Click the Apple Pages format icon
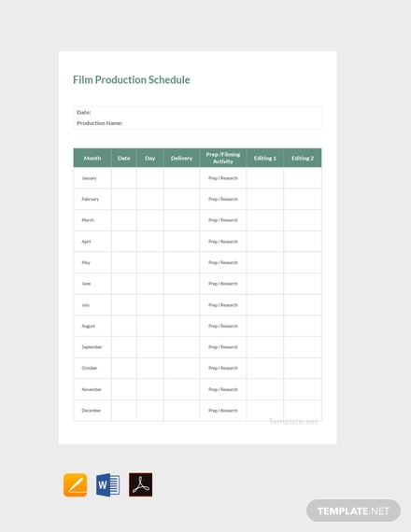Viewport: 411px width, 532px height. (75, 484)
